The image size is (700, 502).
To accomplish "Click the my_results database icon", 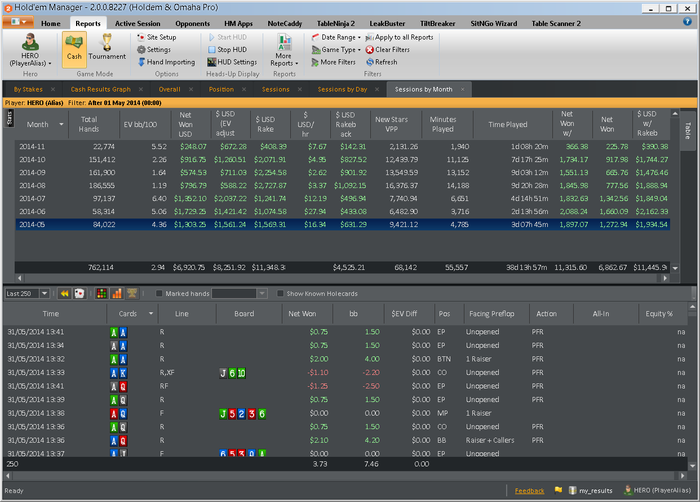I will point(572,490).
